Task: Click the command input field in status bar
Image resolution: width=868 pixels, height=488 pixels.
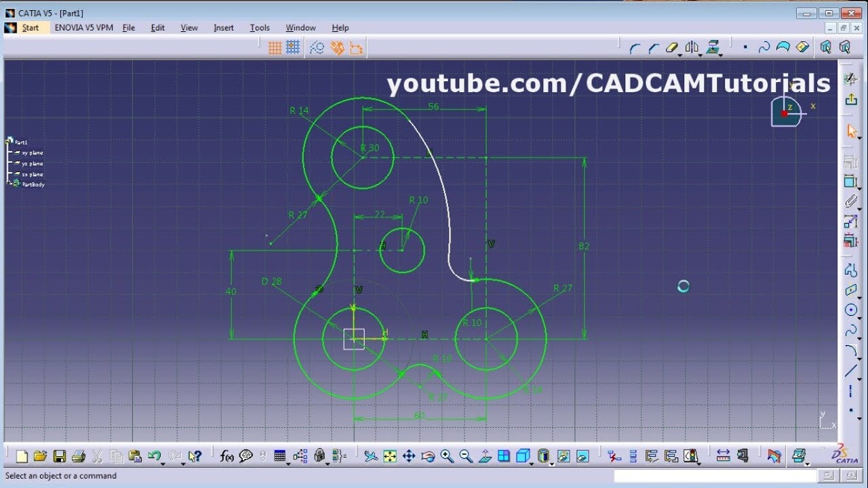Action: coord(715,476)
